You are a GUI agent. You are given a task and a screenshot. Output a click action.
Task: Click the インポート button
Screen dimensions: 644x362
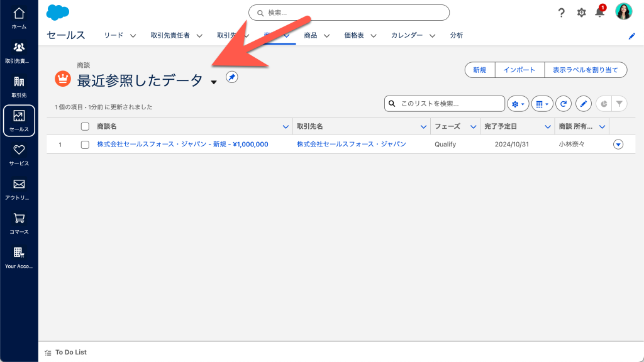click(519, 70)
